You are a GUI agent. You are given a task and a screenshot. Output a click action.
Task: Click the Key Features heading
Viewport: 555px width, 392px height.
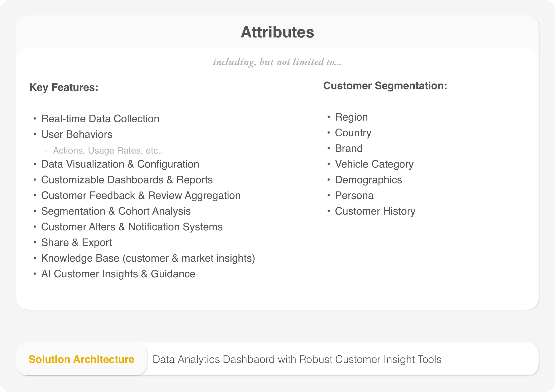[64, 87]
